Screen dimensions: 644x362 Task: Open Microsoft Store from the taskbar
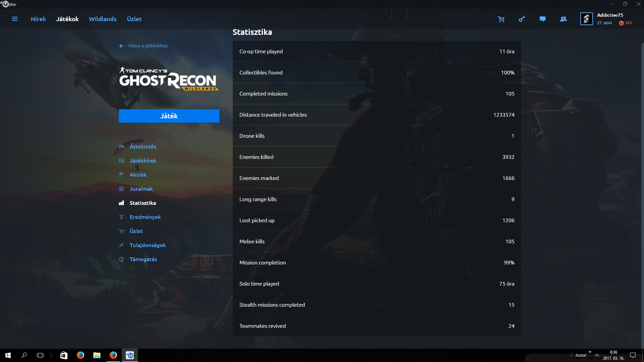click(x=64, y=355)
